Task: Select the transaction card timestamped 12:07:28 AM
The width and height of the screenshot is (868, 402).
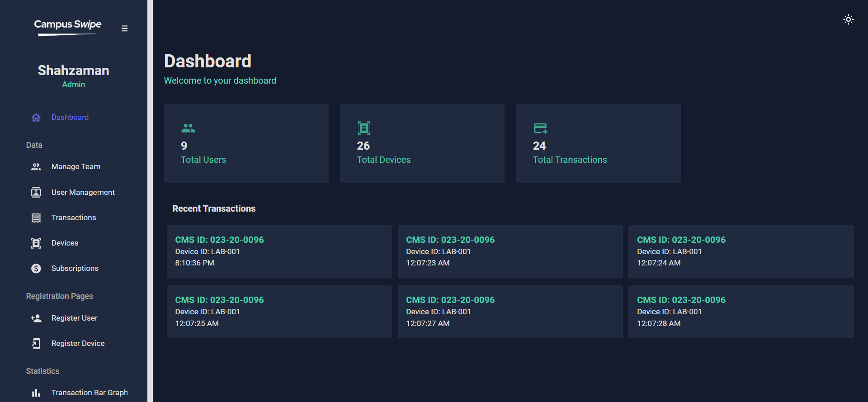Action: pyautogui.click(x=741, y=312)
